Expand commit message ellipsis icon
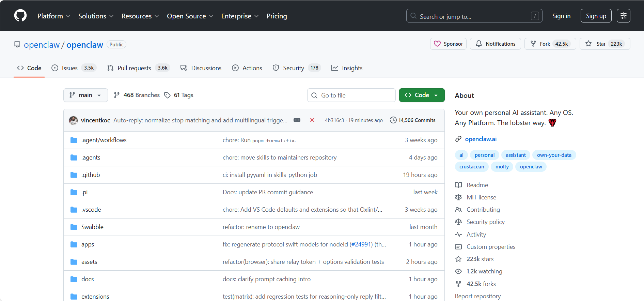 pyautogui.click(x=297, y=120)
